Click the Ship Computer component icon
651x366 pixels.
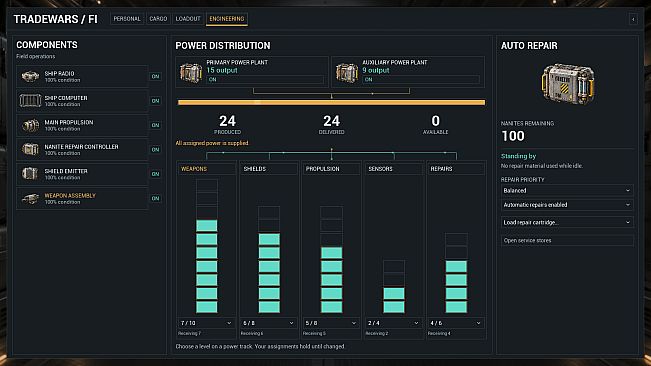pyautogui.click(x=30, y=100)
